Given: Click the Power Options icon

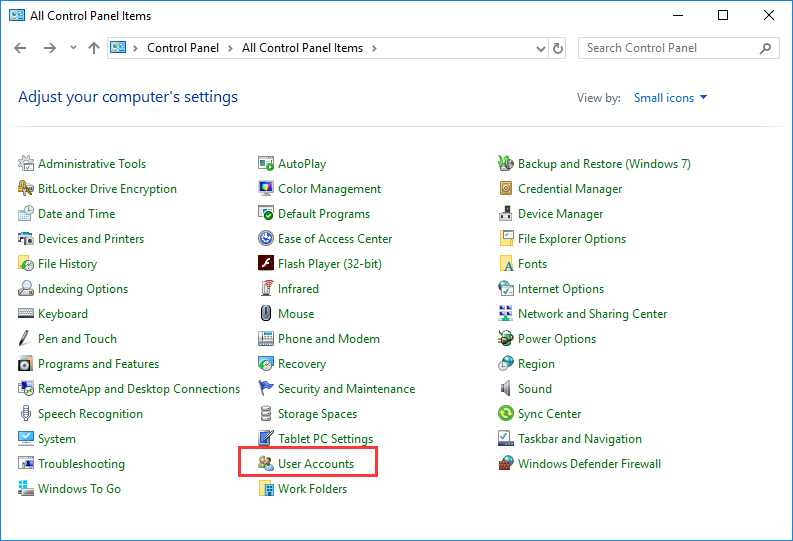Looking at the screenshot, I should coord(506,338).
